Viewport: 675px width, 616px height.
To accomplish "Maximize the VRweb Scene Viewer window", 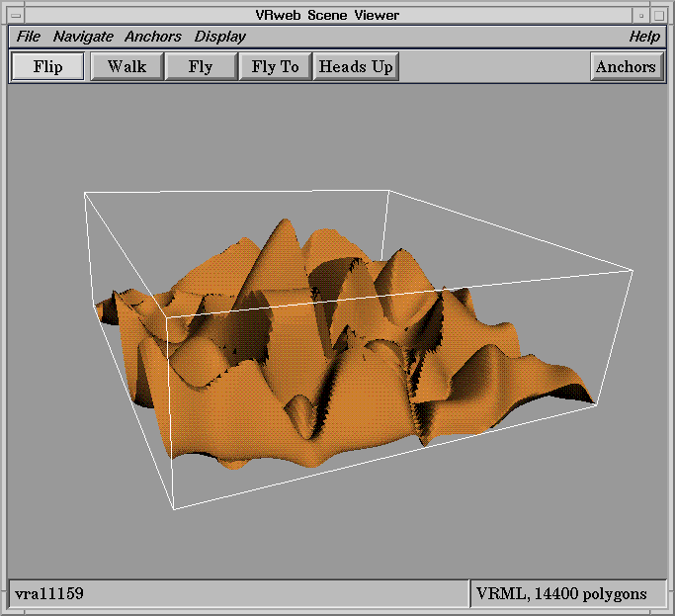I will (658, 16).
